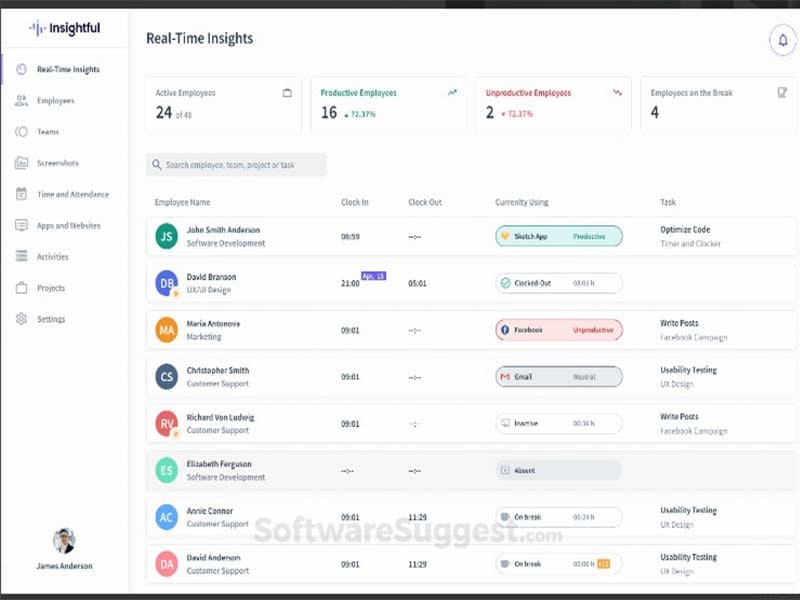The height and width of the screenshot is (600, 800).
Task: Select the Active Employees card
Action: [223, 105]
